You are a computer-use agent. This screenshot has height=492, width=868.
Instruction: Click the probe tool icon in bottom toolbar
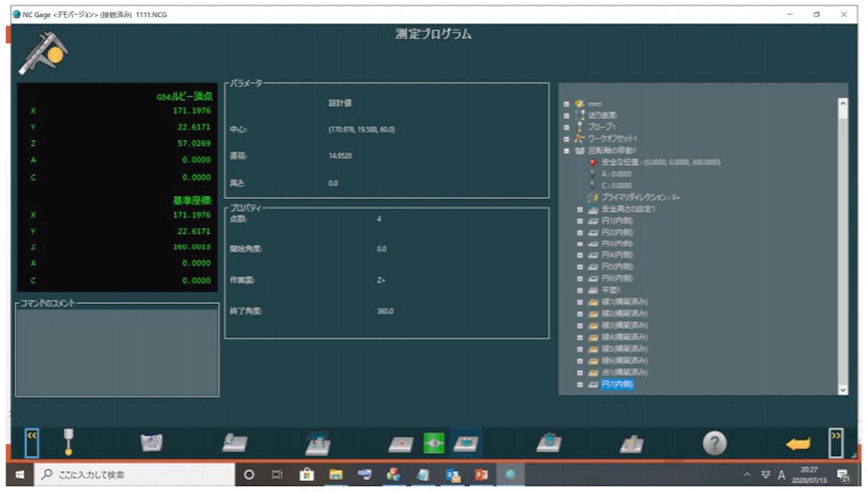pos(68,442)
